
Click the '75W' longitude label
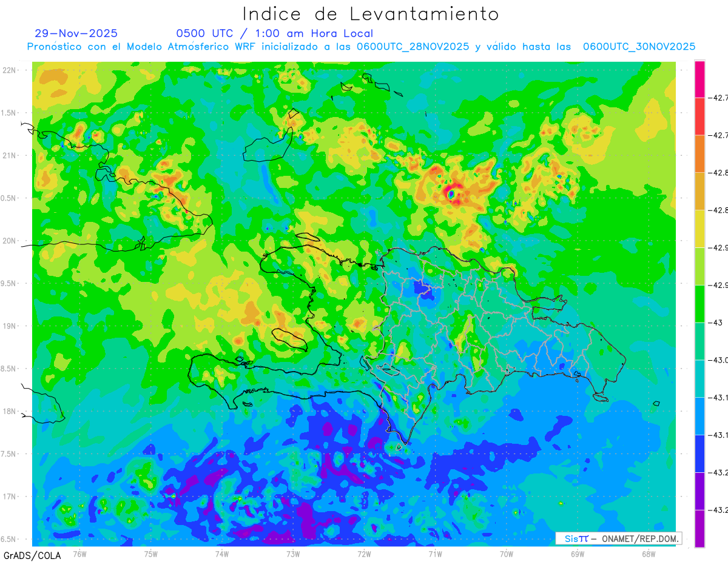coord(151,554)
